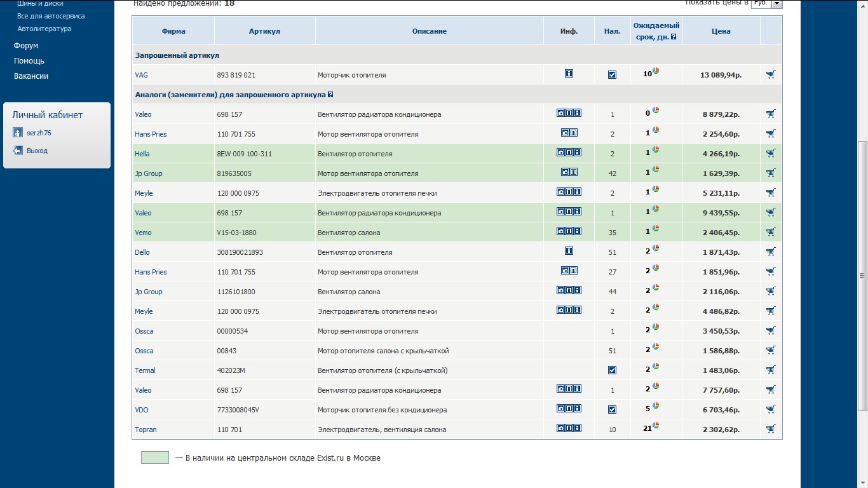Add Meyle 5 231,11р. offer to cart
The width and height of the screenshot is (868, 488).
point(771,193)
